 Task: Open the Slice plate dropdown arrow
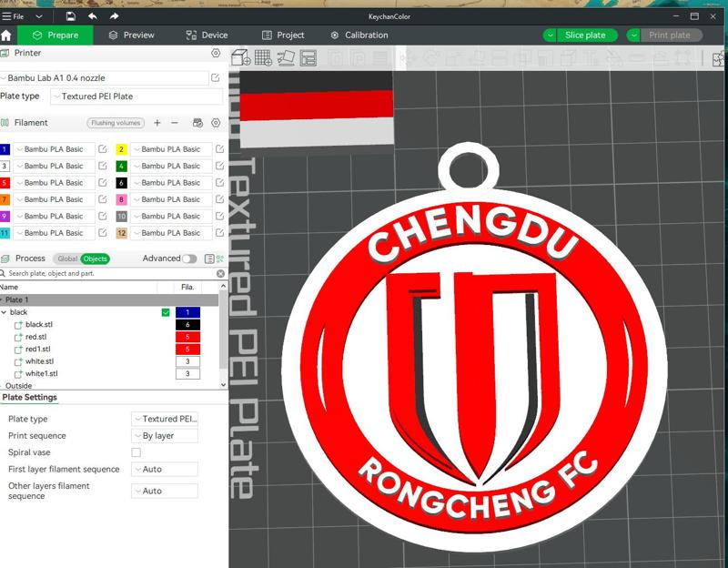(551, 35)
